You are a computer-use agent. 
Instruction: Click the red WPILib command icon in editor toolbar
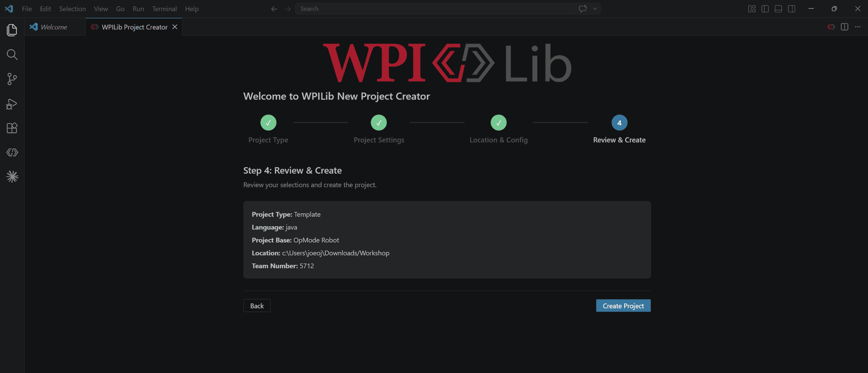(831, 27)
